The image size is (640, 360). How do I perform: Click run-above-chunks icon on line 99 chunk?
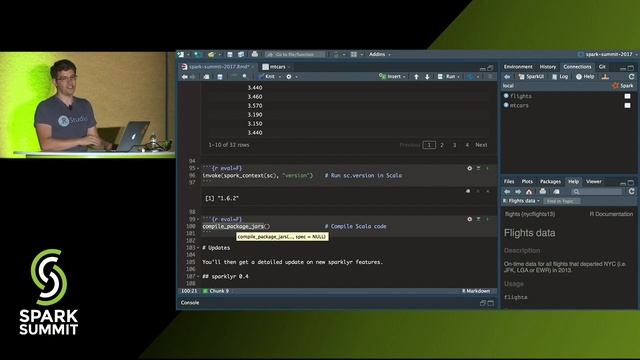[478, 219]
